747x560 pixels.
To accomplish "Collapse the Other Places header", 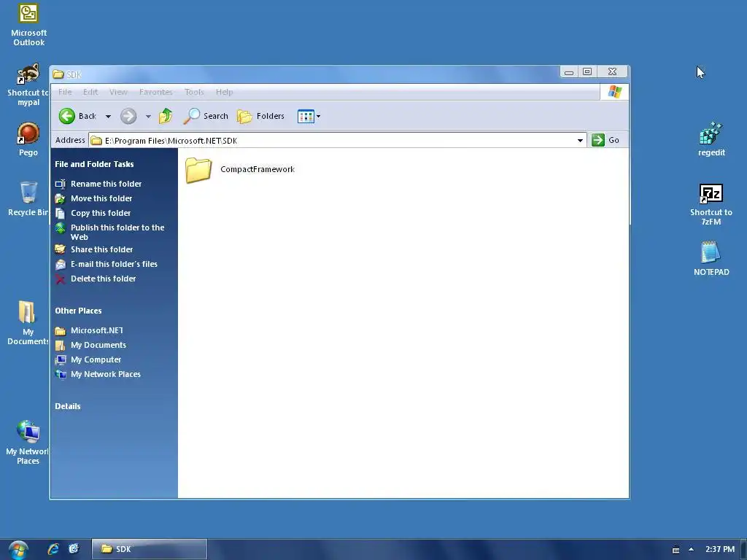I will (78, 311).
